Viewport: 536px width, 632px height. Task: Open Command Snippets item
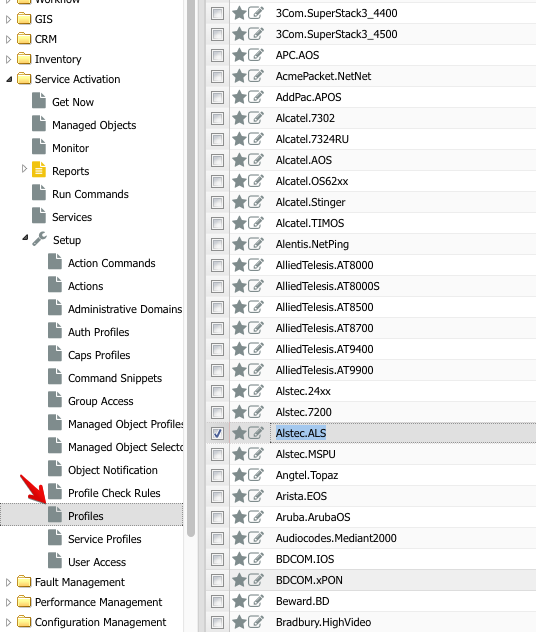tap(115, 378)
